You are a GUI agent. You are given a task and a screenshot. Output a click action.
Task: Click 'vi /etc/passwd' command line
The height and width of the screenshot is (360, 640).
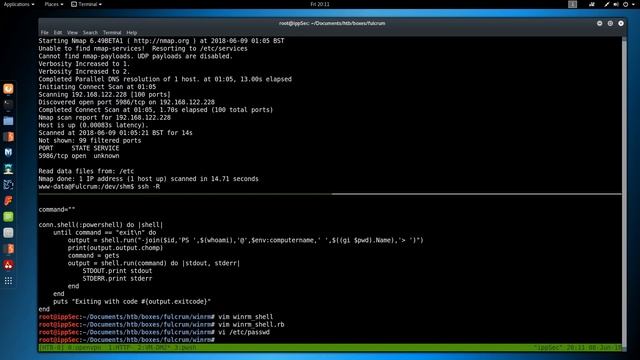click(154, 332)
